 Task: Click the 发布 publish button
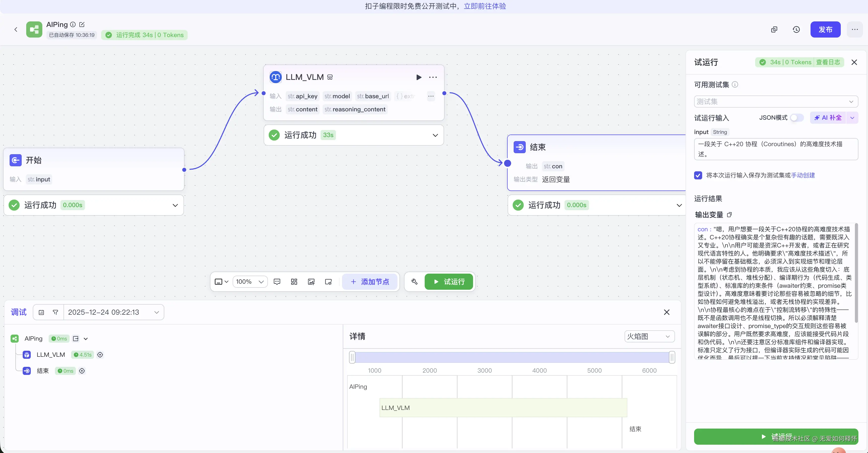coord(825,30)
